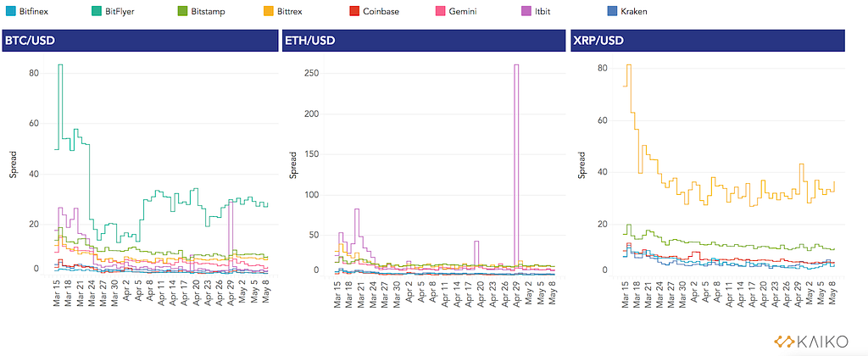
Task: Click the Bitfinex blue legend swatch
Action: click(x=9, y=10)
